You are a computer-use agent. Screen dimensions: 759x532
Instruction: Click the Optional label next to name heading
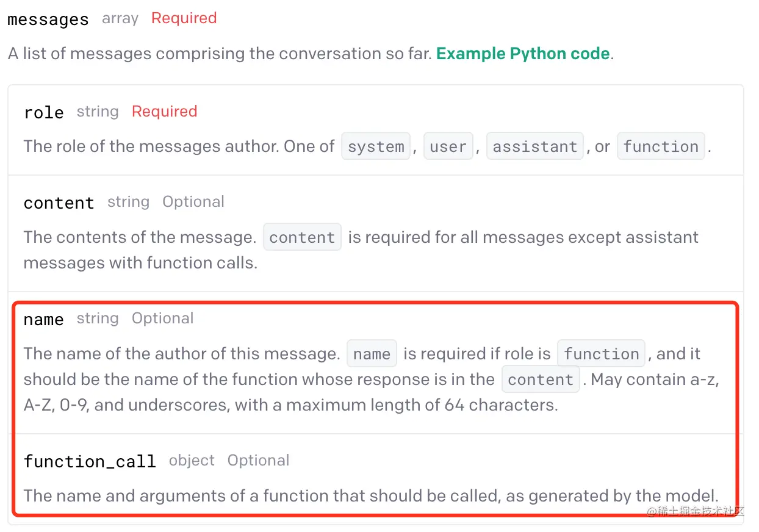[x=162, y=318]
